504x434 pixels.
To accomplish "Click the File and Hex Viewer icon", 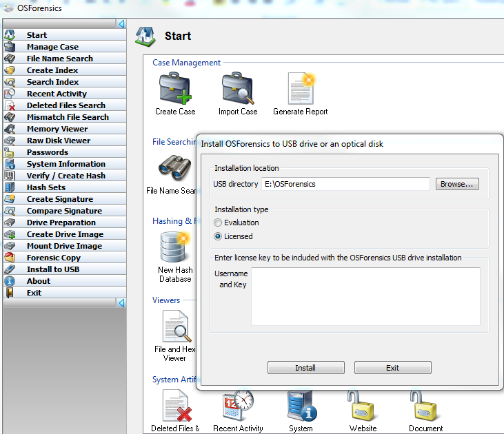I will [x=177, y=327].
